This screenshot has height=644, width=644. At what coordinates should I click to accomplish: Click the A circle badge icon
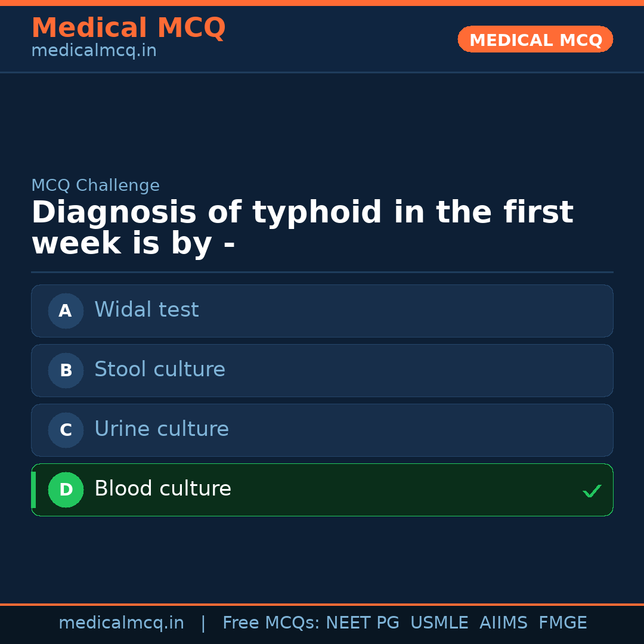point(66,311)
